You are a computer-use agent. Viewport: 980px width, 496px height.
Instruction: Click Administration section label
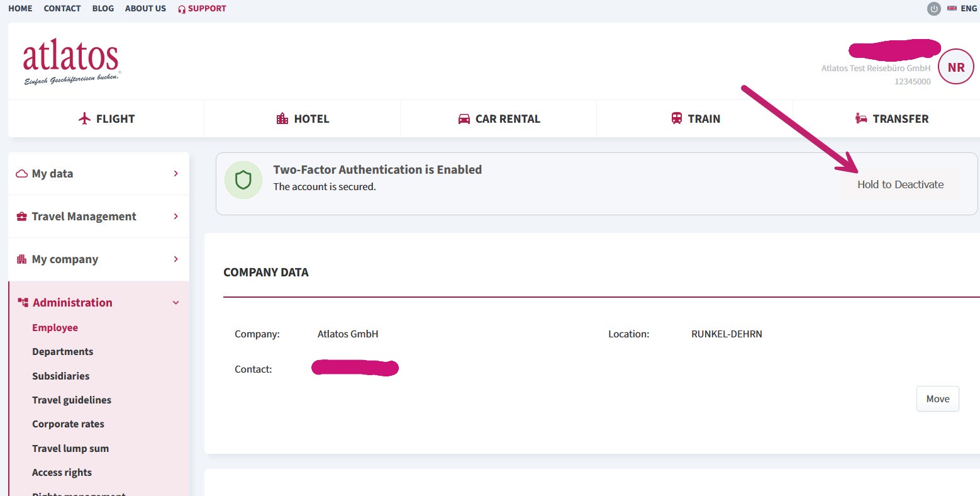(x=73, y=302)
